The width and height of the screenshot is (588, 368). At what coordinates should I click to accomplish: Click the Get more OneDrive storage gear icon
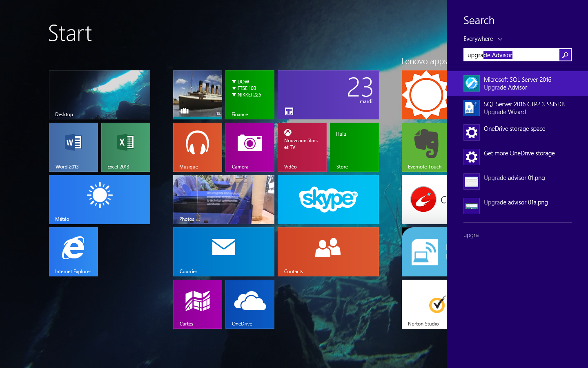(472, 157)
